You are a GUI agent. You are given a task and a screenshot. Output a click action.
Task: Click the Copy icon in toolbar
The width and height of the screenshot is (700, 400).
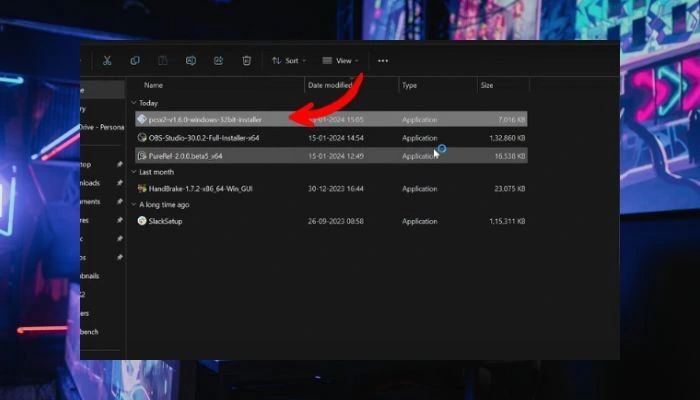pyautogui.click(x=134, y=61)
